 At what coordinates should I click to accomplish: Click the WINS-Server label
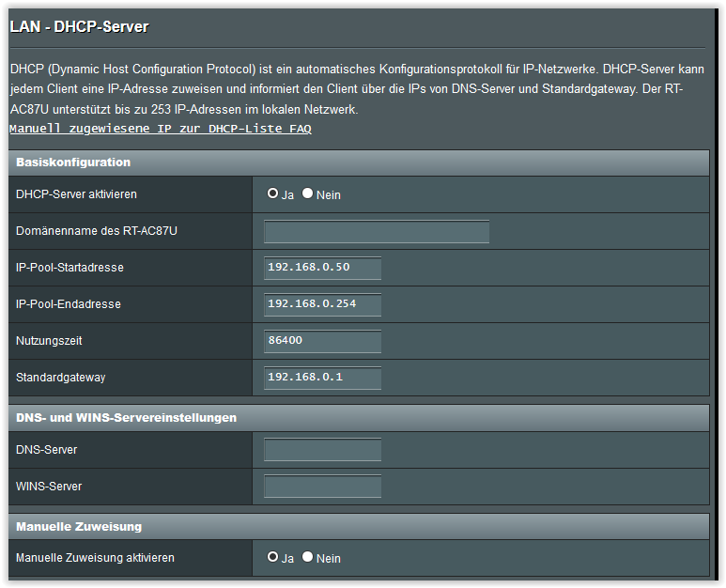coord(49,487)
